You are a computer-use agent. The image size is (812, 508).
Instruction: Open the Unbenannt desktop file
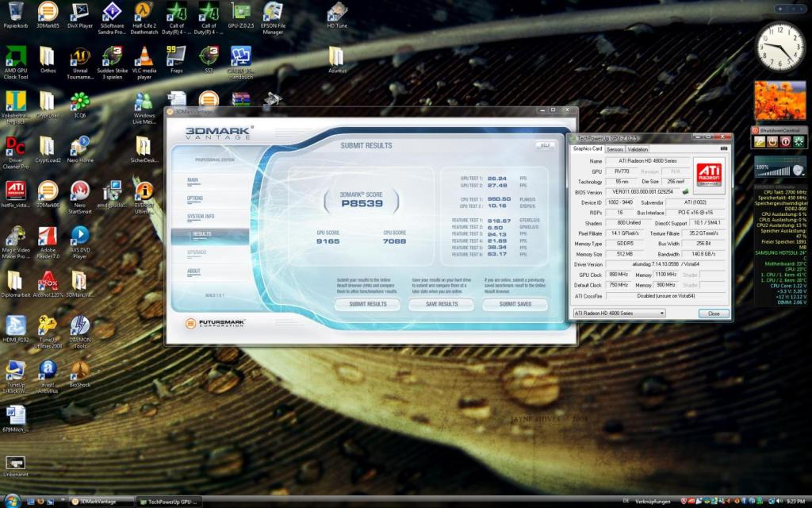[x=16, y=466]
